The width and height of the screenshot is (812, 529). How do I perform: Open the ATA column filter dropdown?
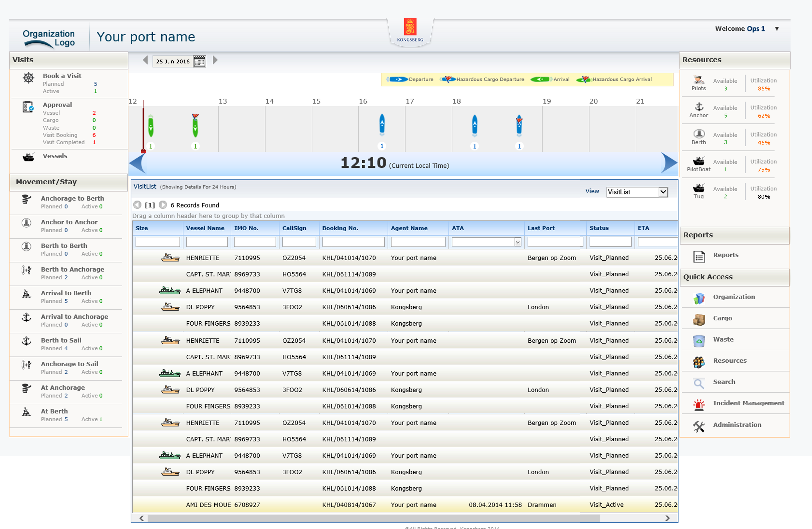pos(518,242)
